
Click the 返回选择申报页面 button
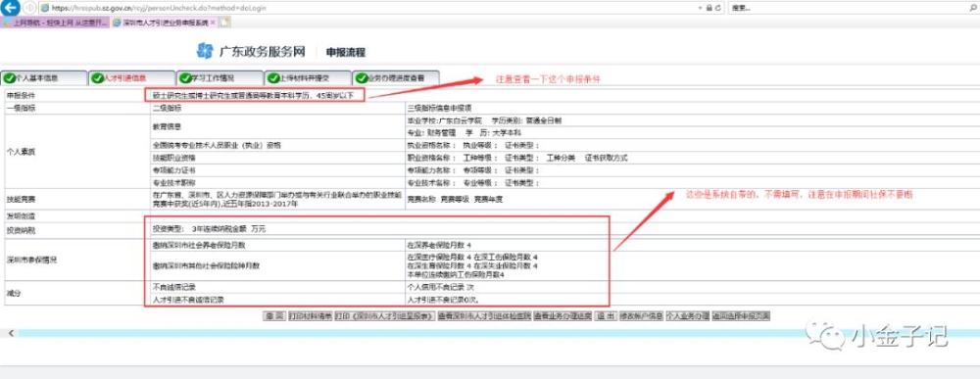(x=741, y=316)
